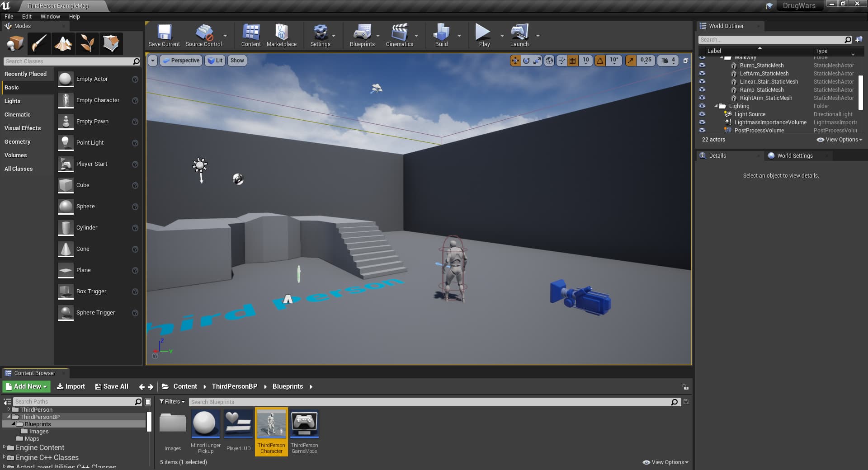Open the Add New dropdown

(x=27, y=386)
